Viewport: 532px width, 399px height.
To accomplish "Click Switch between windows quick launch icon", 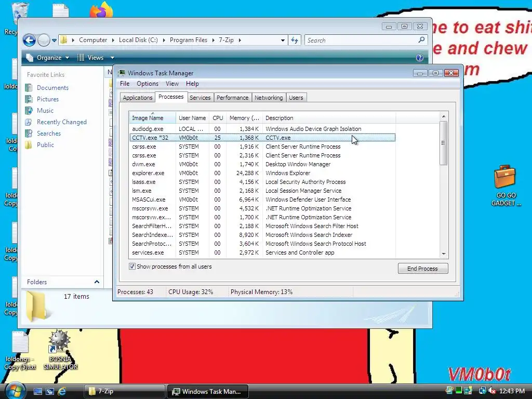I will coord(49,392).
